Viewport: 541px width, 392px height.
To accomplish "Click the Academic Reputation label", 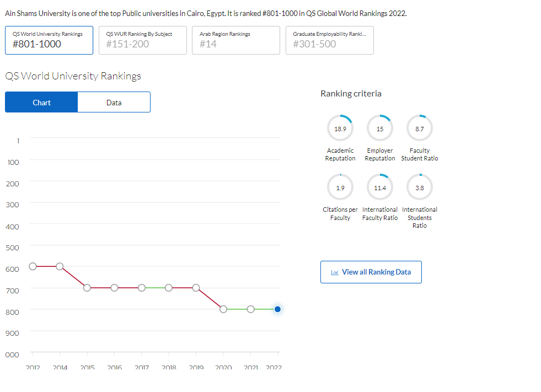I will [340, 154].
